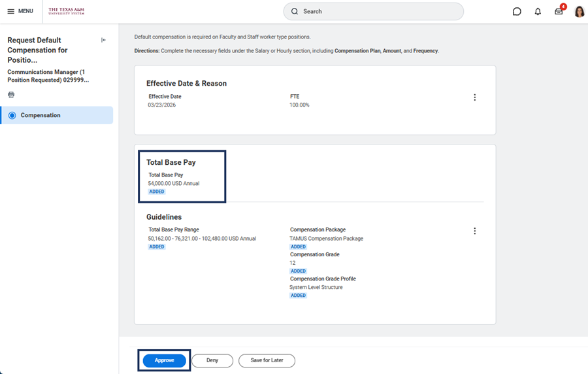Click the search magnifier icon
588x374 pixels.
click(x=295, y=12)
